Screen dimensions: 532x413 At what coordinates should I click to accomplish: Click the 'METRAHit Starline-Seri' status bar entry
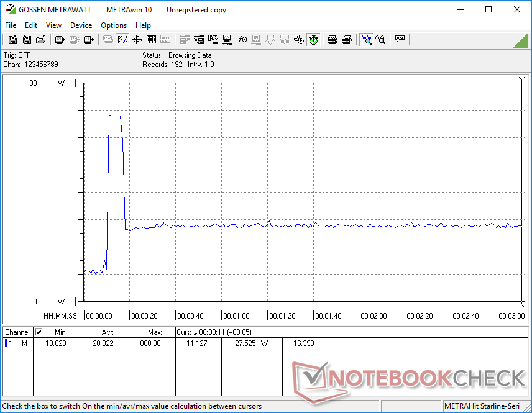[482, 406]
